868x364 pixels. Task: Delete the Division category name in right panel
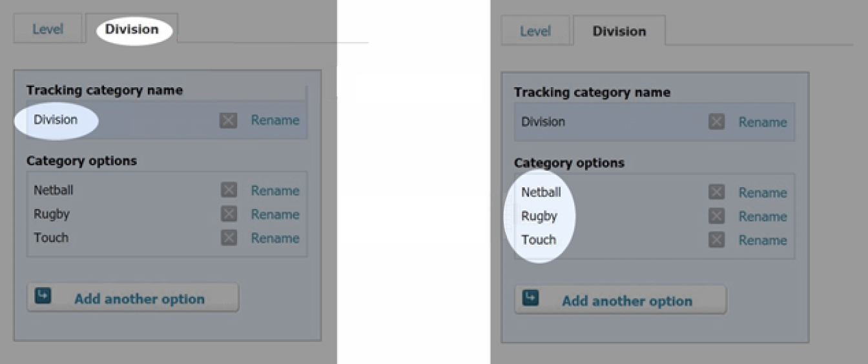point(716,122)
